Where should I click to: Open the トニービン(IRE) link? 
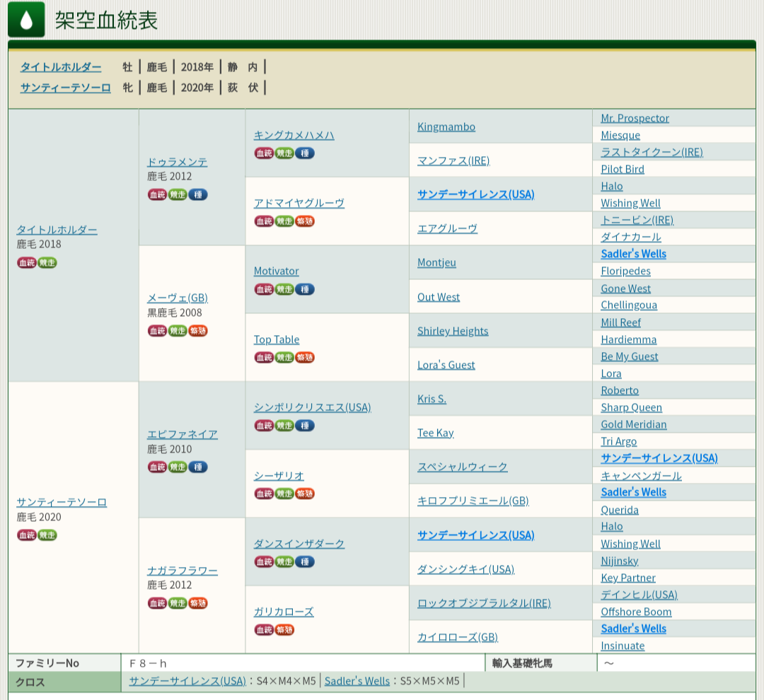637,220
